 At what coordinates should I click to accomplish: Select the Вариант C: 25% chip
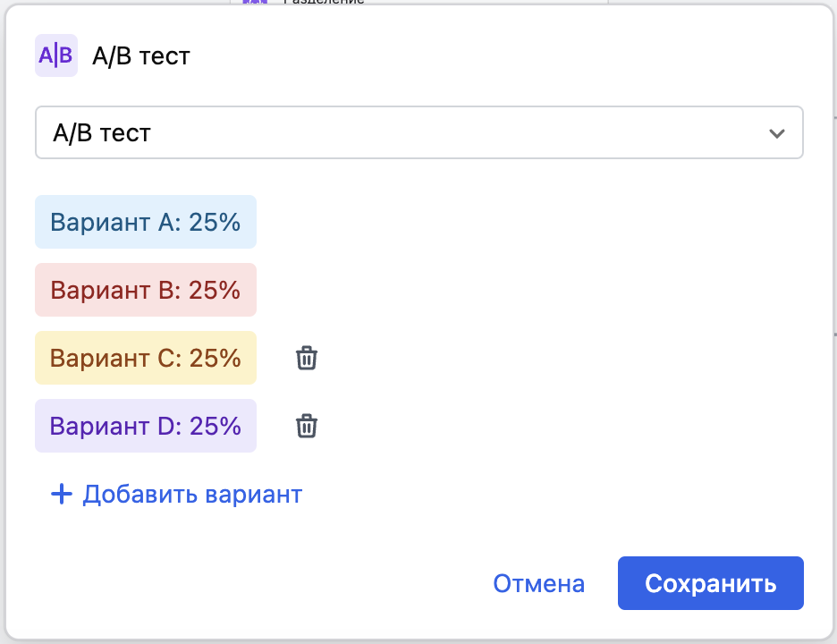point(145,358)
